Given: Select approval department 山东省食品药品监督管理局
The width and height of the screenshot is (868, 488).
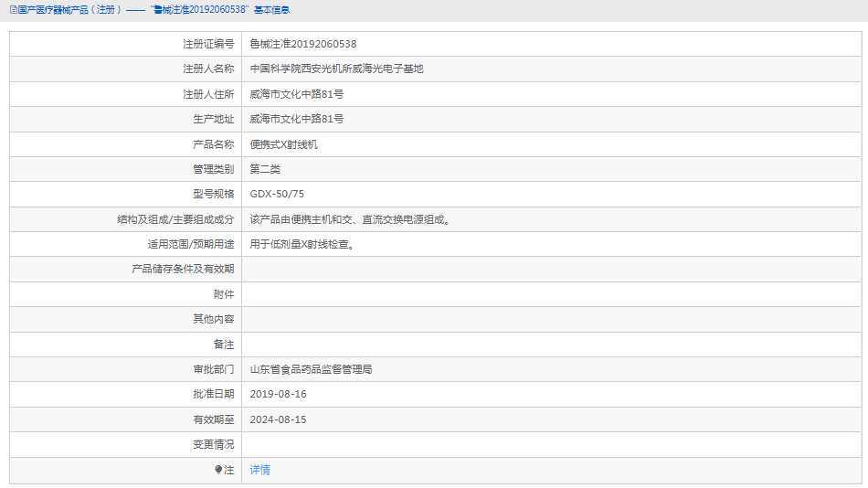Looking at the screenshot, I should tap(311, 369).
